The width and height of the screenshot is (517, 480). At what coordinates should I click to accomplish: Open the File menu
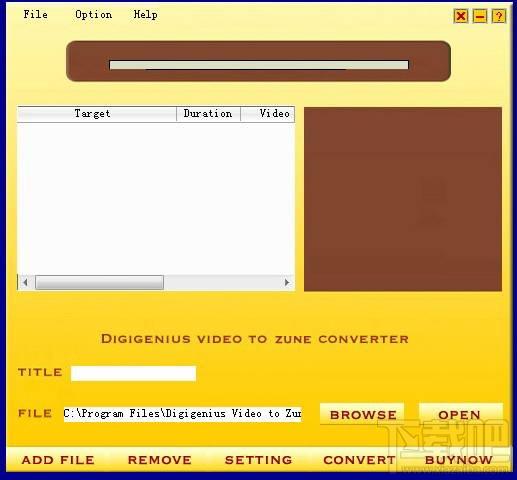(35, 14)
